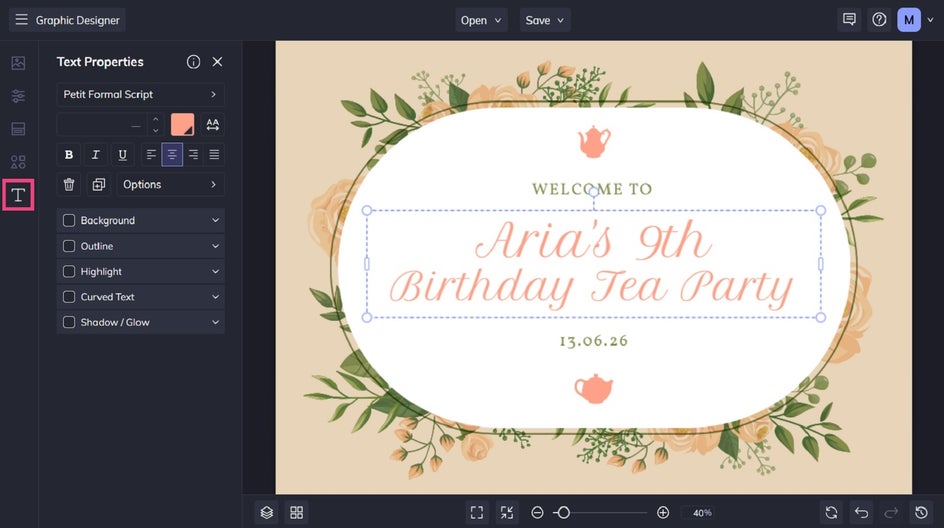Open the feedback comments icon
Screen dimensions: 944x528
[x=849, y=20]
